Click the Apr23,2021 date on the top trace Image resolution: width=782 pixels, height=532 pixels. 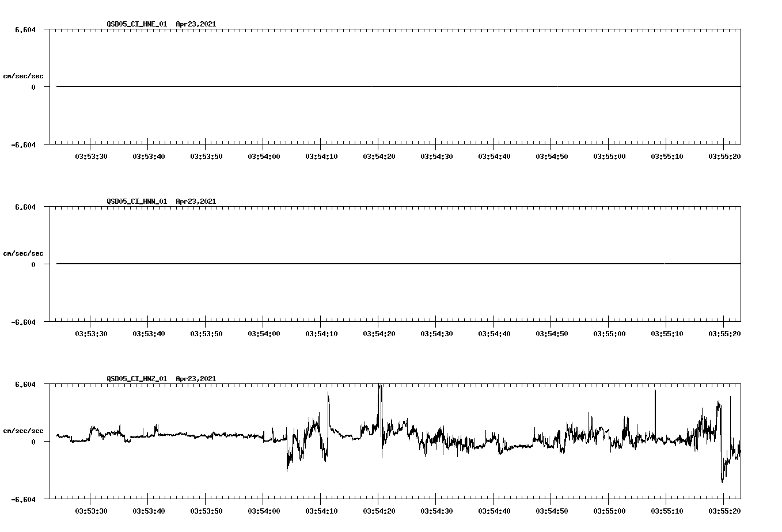195,24
